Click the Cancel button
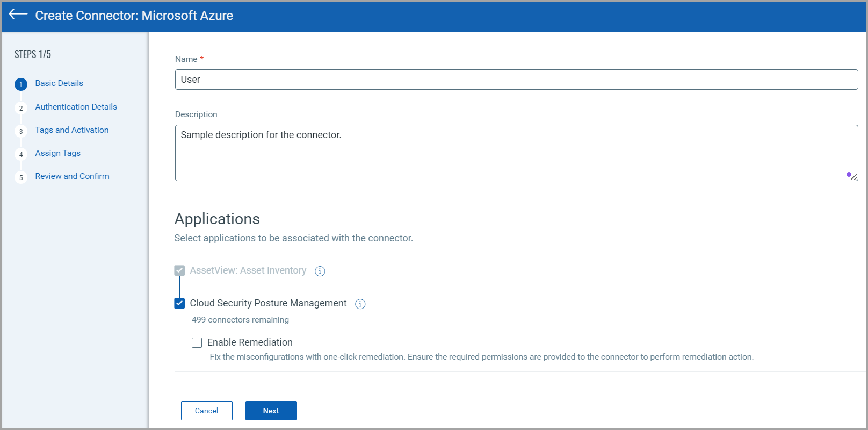The width and height of the screenshot is (868, 430). pos(206,411)
